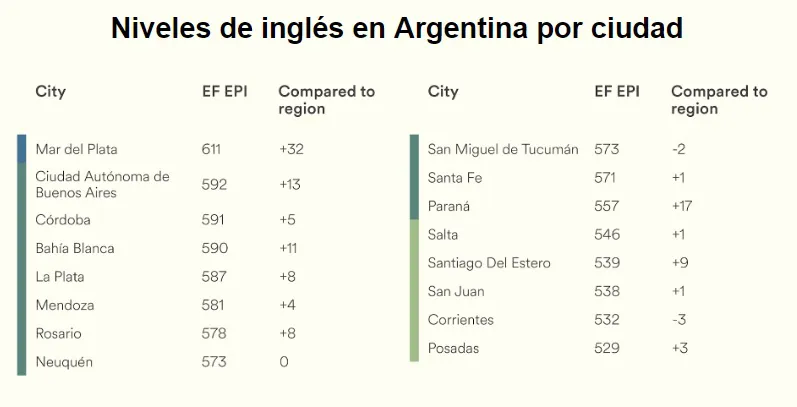Select Neuquén city entry
The image size is (797, 407).
pos(64,362)
